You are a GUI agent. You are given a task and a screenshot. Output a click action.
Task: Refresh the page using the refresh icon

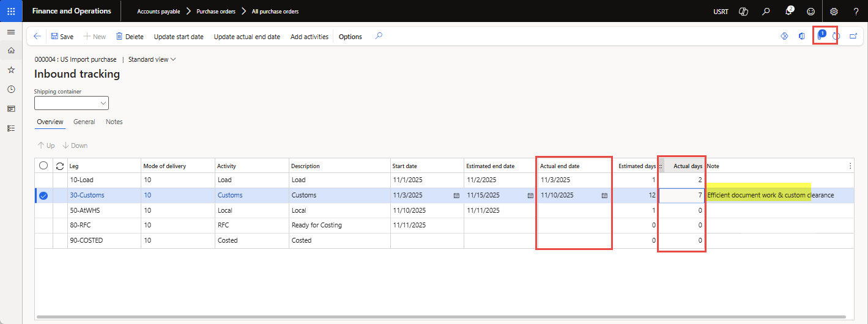836,37
